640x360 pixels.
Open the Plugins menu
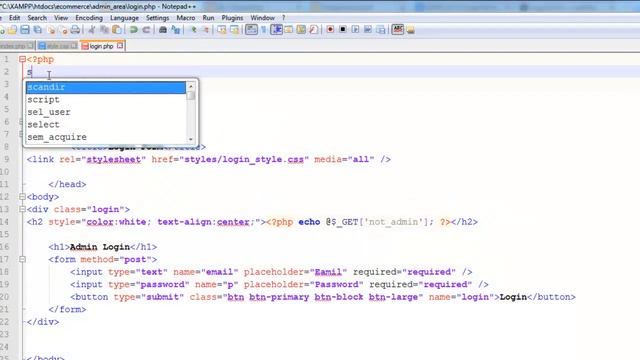tap(232, 18)
